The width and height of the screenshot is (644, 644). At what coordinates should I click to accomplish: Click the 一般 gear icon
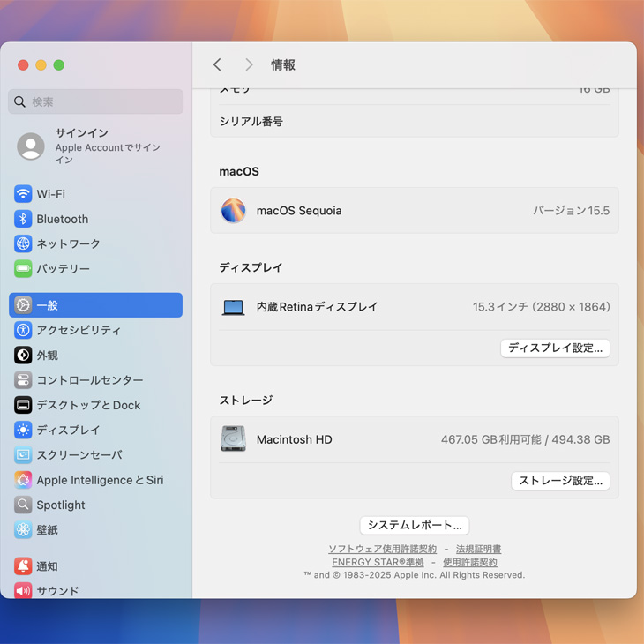click(23, 305)
